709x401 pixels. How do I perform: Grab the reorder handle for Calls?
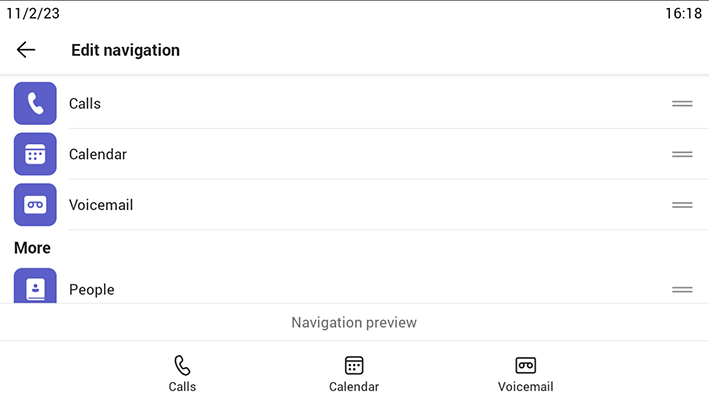pos(682,104)
